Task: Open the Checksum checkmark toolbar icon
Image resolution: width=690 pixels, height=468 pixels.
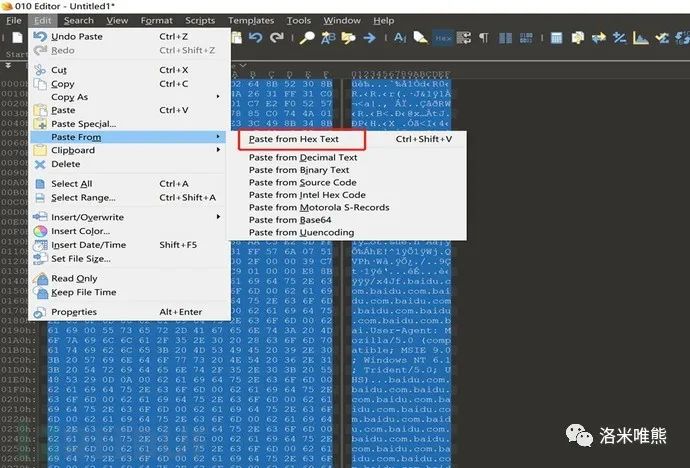Action: (662, 38)
